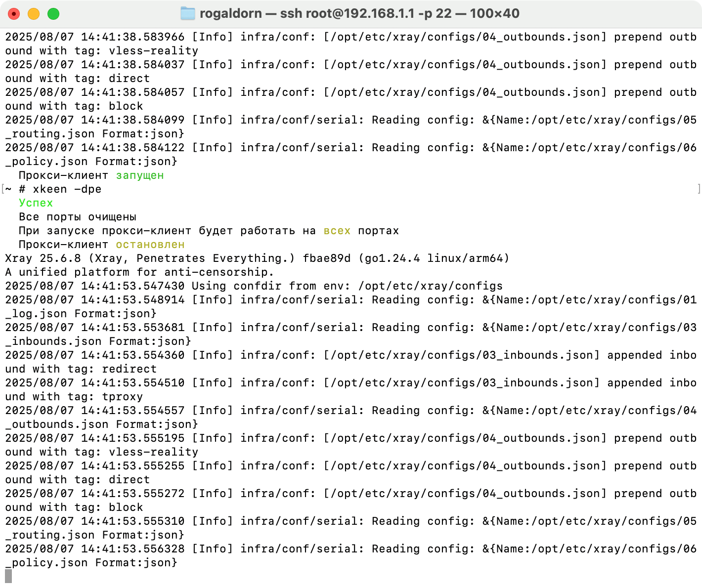Close the rogaldorn terminal window
The image size is (702, 588).
coord(14,14)
